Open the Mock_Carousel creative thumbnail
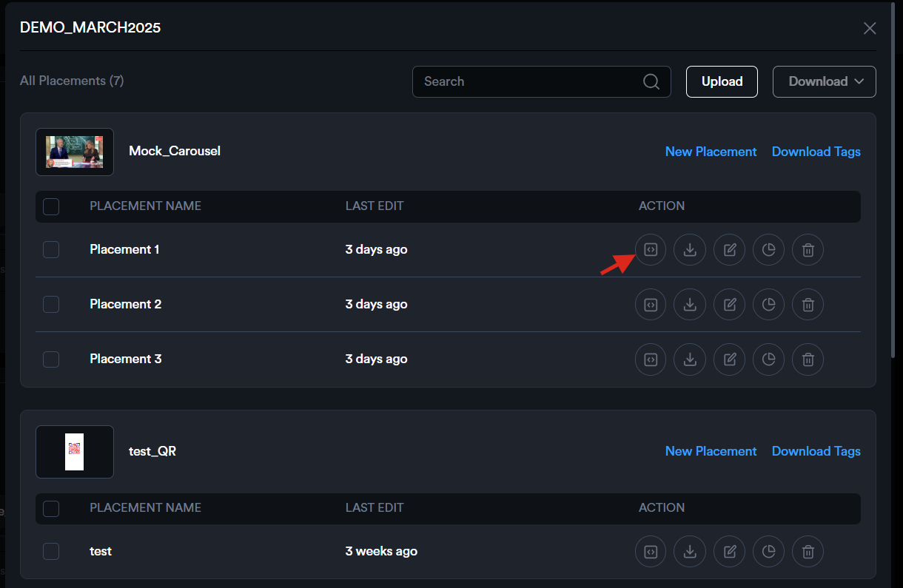Viewport: 903px width, 588px height. tap(75, 152)
